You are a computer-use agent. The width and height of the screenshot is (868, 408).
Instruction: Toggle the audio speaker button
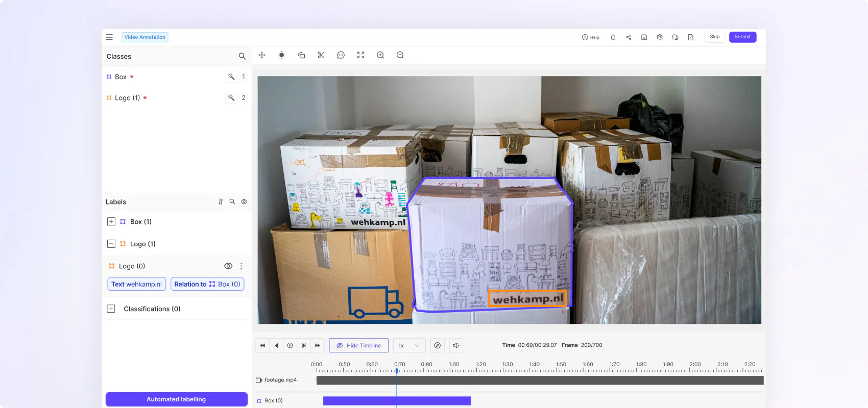point(456,345)
